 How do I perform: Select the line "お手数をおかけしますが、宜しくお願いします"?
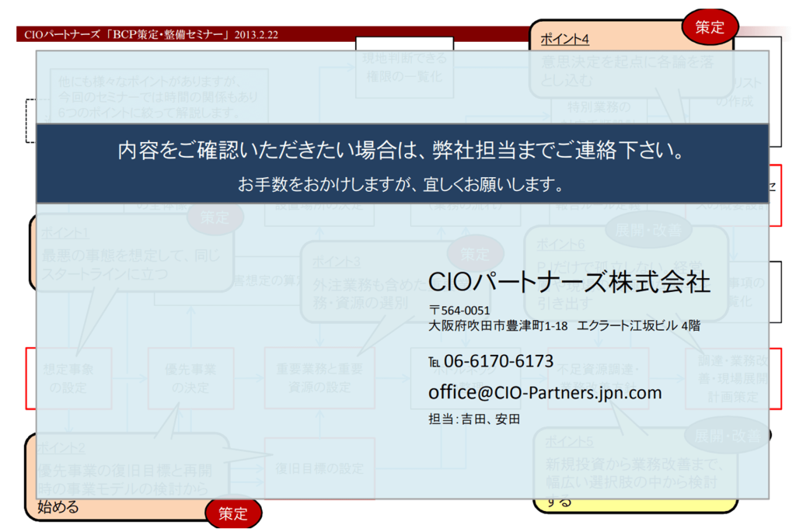coord(400,184)
